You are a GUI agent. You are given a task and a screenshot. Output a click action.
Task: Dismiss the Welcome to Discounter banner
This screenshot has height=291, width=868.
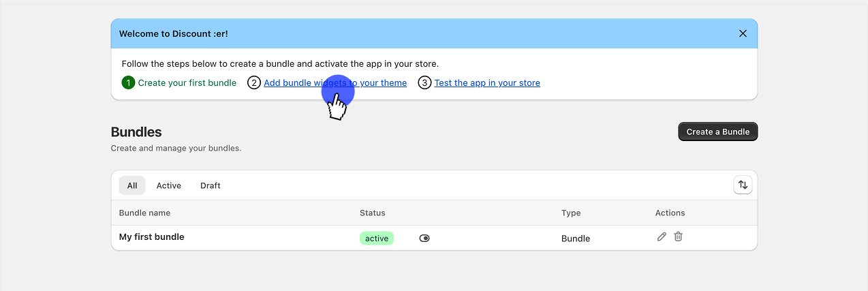pyautogui.click(x=743, y=33)
